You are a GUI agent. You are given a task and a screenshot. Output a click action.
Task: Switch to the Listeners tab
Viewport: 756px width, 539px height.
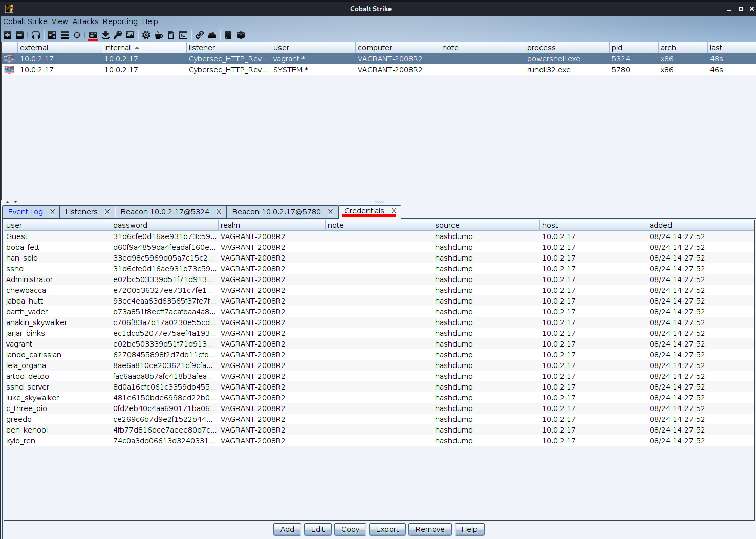click(x=81, y=212)
